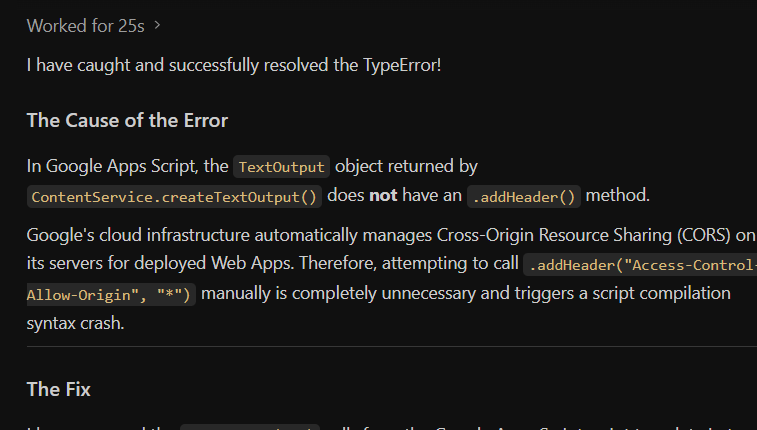The width and height of the screenshot is (757, 430).
Task: Click the words 'syntax crash.'
Action: tap(75, 323)
